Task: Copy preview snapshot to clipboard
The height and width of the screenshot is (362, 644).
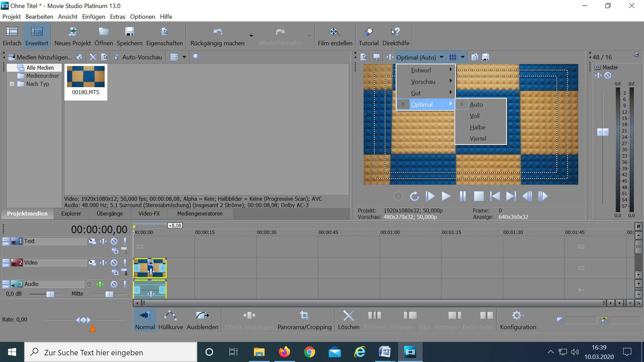Action: click(x=474, y=57)
